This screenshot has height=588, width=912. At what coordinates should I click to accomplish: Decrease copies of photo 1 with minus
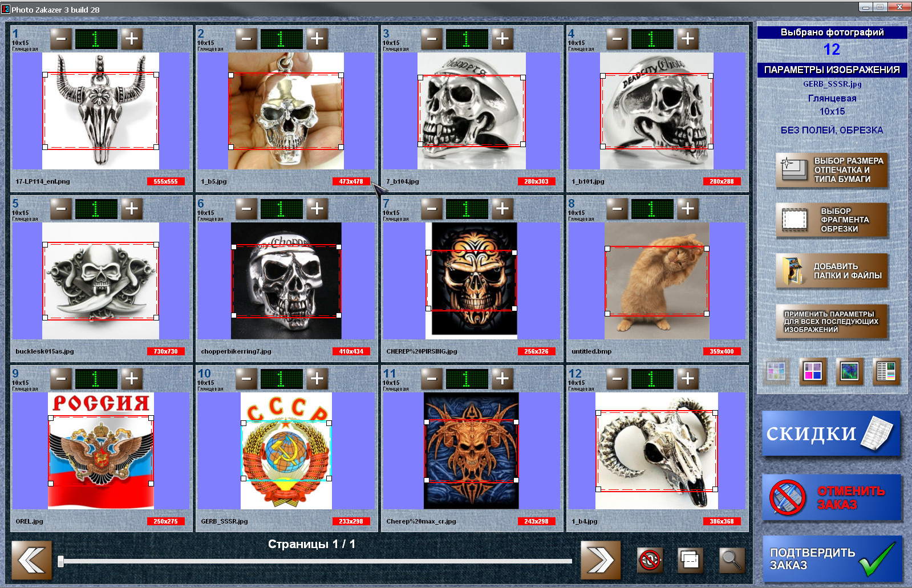pos(61,39)
